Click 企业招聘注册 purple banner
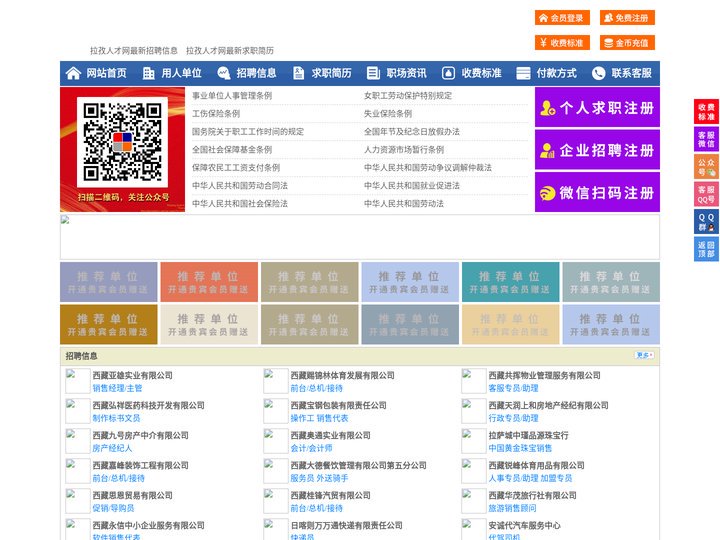Screen dimensions: 720x540 pyautogui.click(x=597, y=150)
